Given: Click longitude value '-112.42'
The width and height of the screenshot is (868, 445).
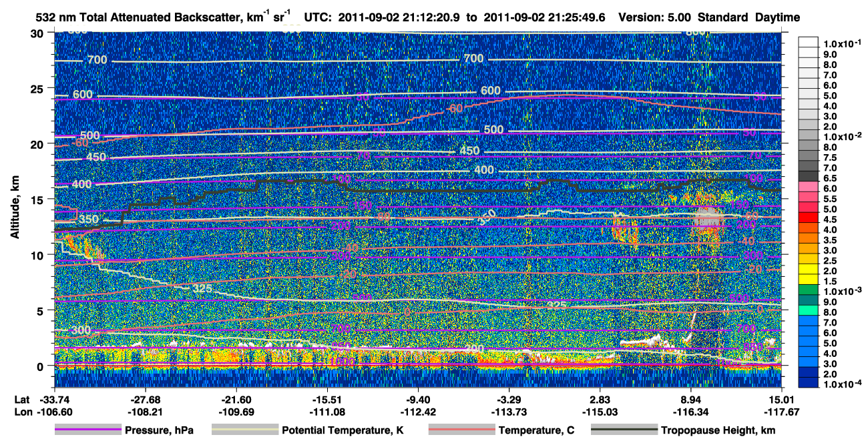Looking at the screenshot, I should [x=417, y=412].
